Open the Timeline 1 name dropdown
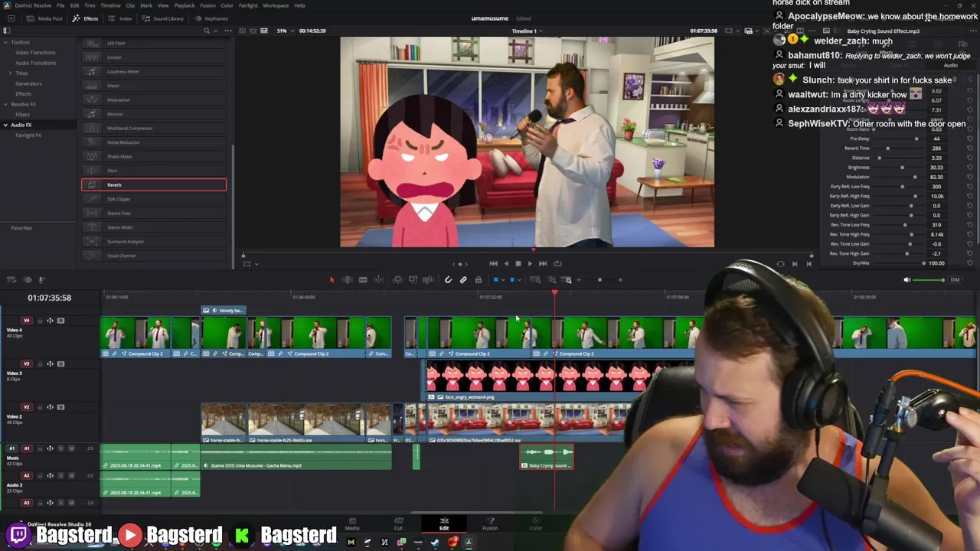The image size is (980, 551). [527, 31]
